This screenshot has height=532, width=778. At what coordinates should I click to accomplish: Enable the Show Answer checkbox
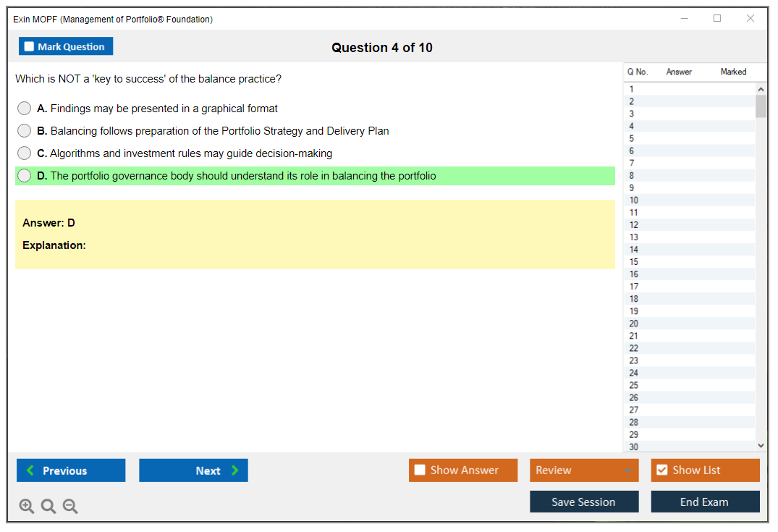coord(420,470)
